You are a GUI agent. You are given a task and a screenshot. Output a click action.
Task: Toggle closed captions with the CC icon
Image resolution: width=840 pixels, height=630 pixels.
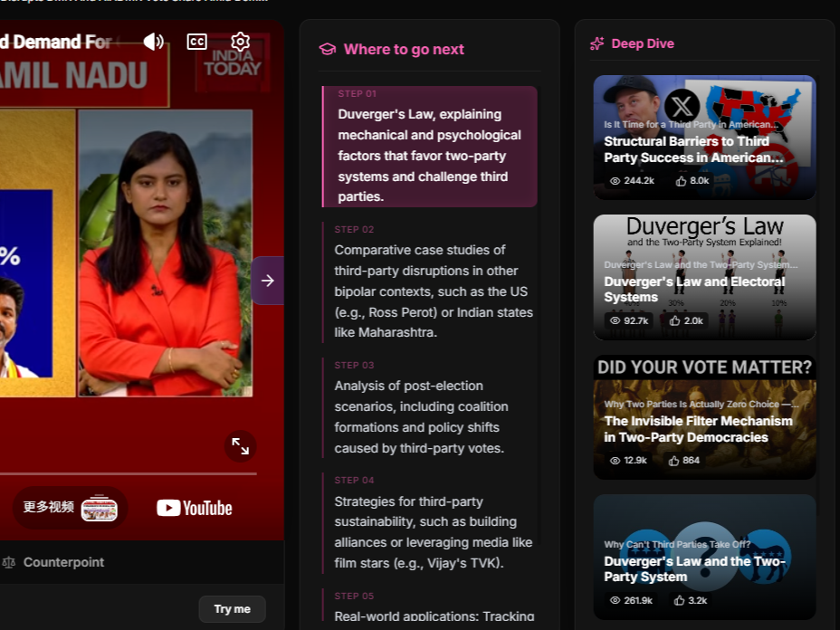click(197, 42)
